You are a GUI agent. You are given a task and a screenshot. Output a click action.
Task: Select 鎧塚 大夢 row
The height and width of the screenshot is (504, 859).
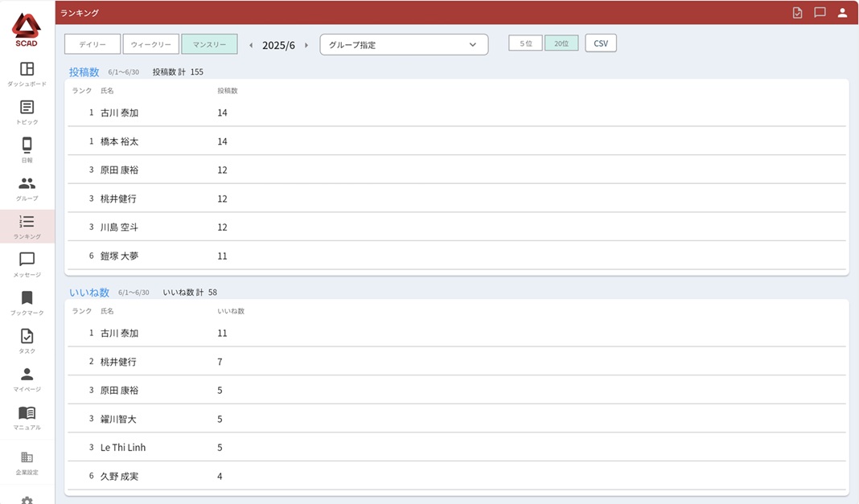[x=457, y=256]
